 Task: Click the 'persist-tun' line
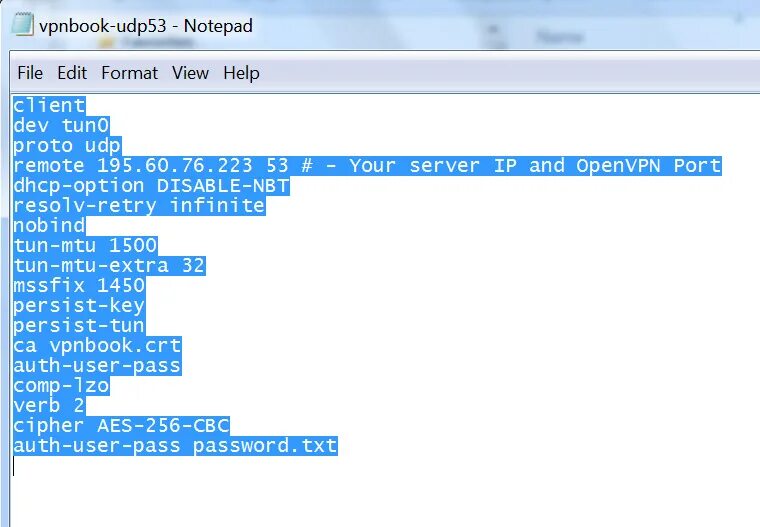[79, 325]
